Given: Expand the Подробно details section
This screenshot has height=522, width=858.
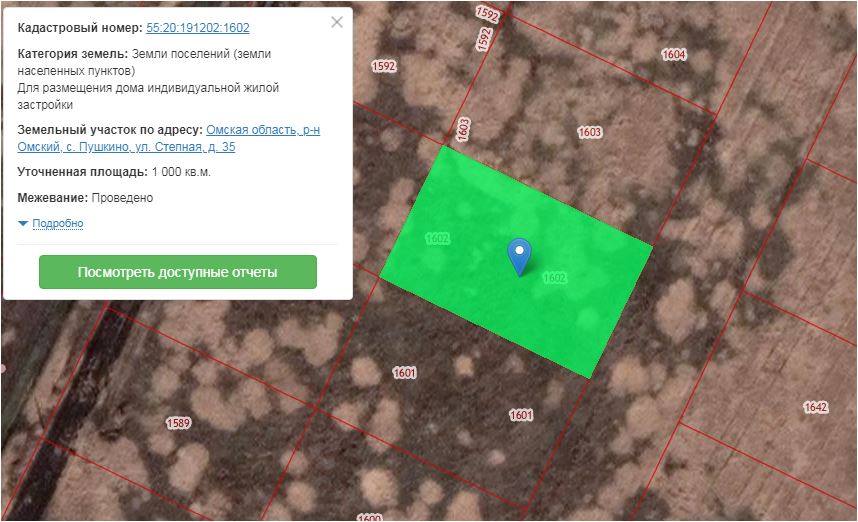Looking at the screenshot, I should [x=57, y=223].
